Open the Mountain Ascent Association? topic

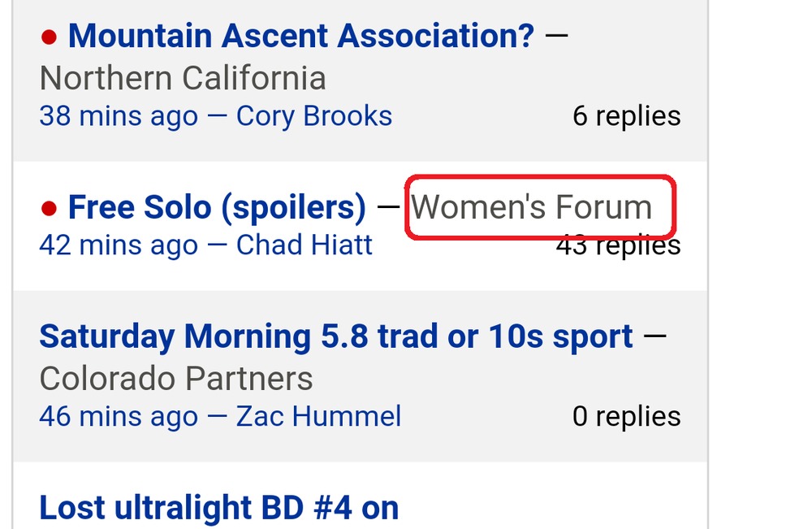[301, 36]
